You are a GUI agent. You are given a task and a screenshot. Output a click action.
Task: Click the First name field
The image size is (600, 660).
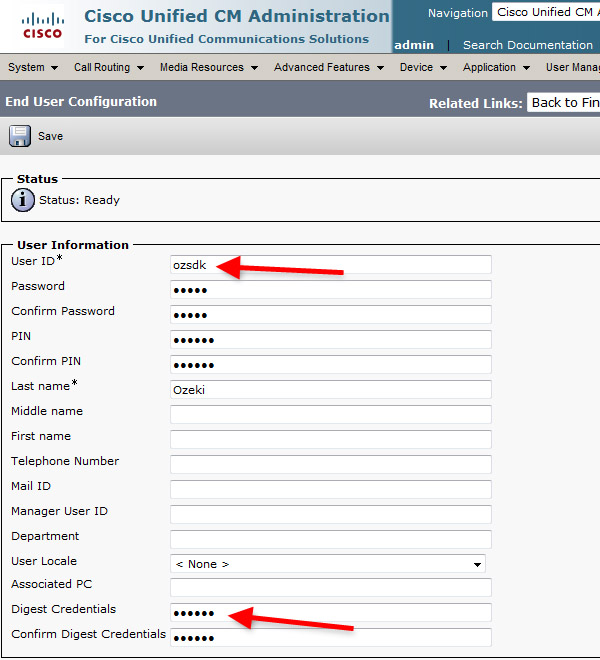click(331, 439)
